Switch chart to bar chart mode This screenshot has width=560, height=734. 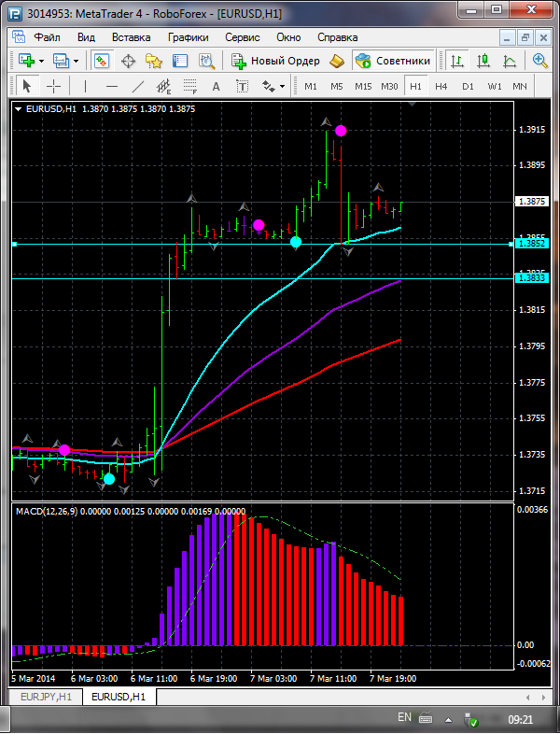(456, 61)
